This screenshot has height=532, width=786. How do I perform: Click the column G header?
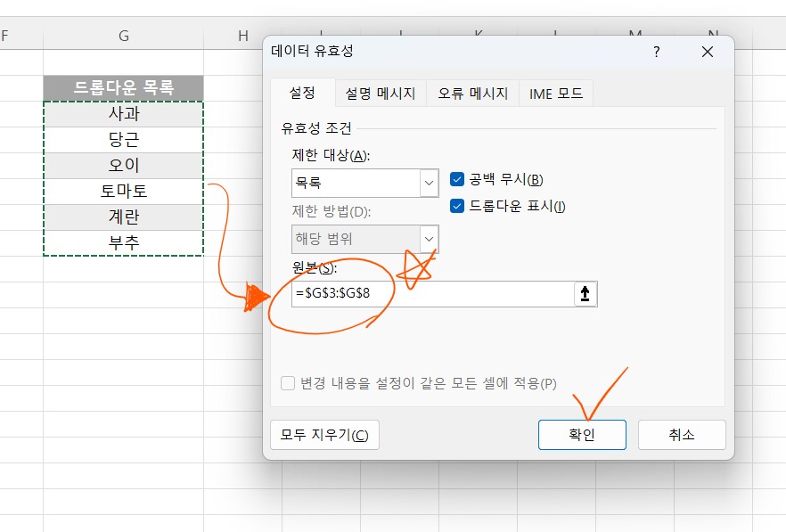tap(123, 35)
